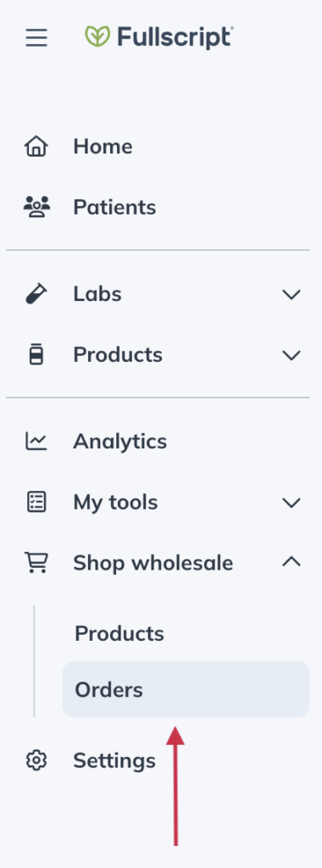The height and width of the screenshot is (868, 322).
Task: Open Products under Shop wholesale
Action: click(x=119, y=633)
